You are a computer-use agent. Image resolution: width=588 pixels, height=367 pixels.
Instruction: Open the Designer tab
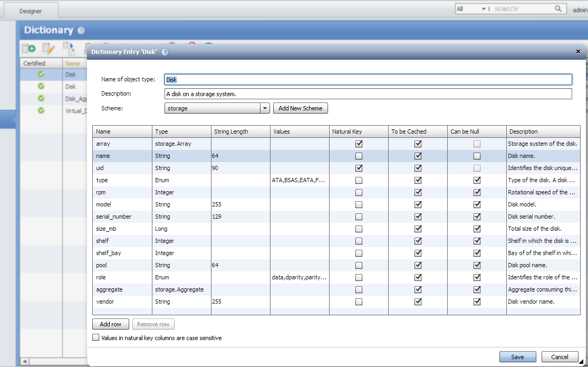[x=31, y=11]
